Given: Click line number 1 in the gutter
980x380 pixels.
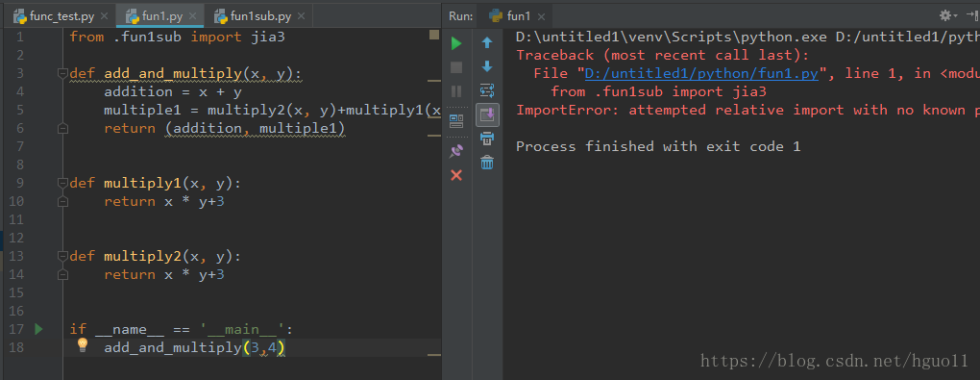Looking at the screenshot, I should tap(20, 37).
